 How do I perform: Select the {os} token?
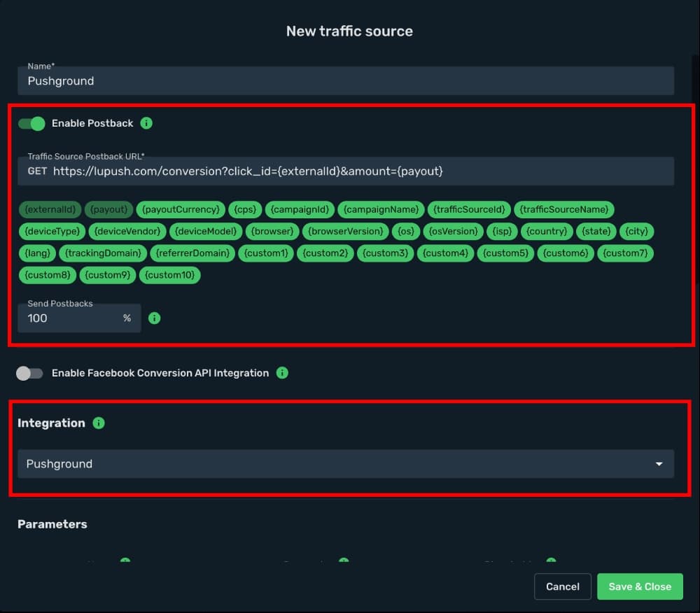pyautogui.click(x=406, y=232)
